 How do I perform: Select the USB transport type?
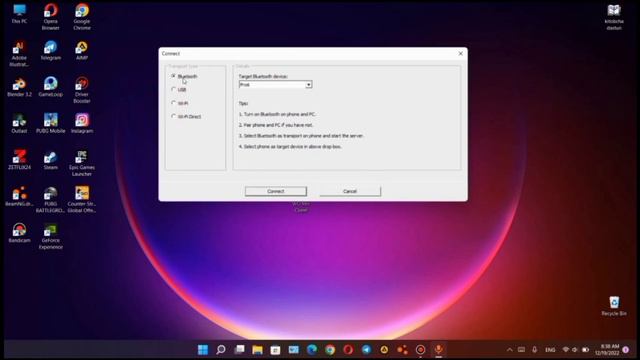point(179,89)
